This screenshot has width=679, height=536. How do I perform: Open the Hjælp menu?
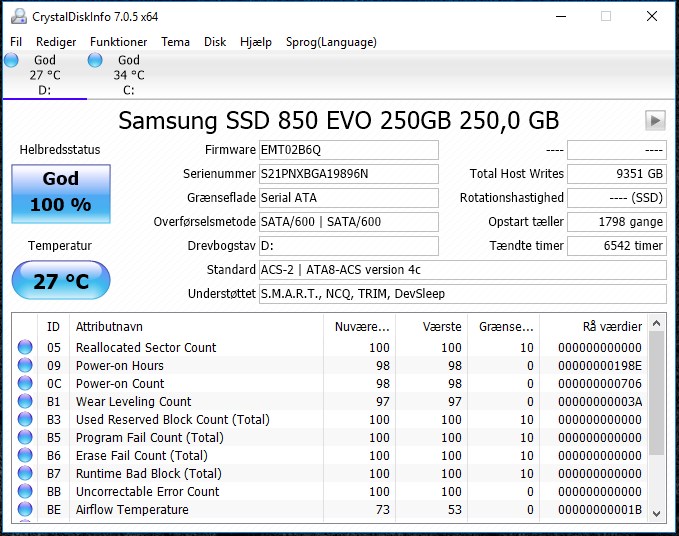[256, 42]
